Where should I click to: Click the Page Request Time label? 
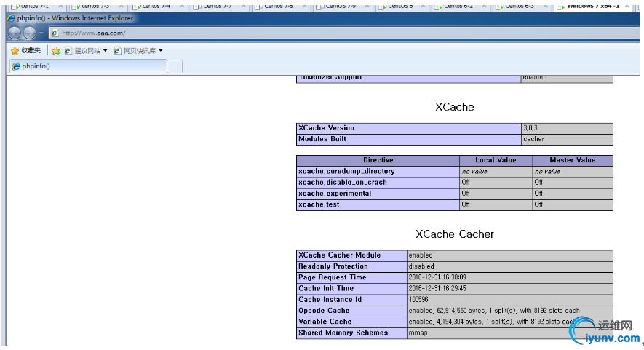click(351, 277)
